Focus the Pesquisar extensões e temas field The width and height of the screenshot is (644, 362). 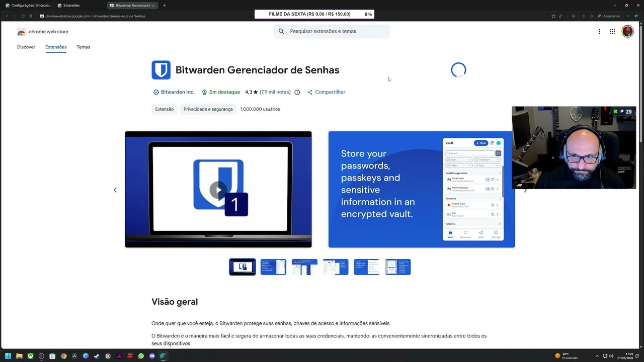click(x=332, y=31)
